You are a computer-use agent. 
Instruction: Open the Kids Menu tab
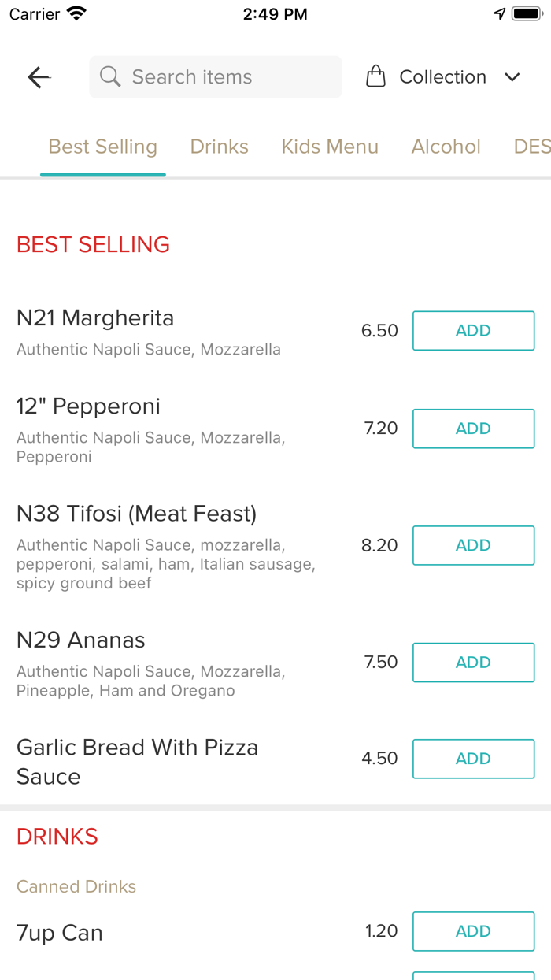pos(330,147)
